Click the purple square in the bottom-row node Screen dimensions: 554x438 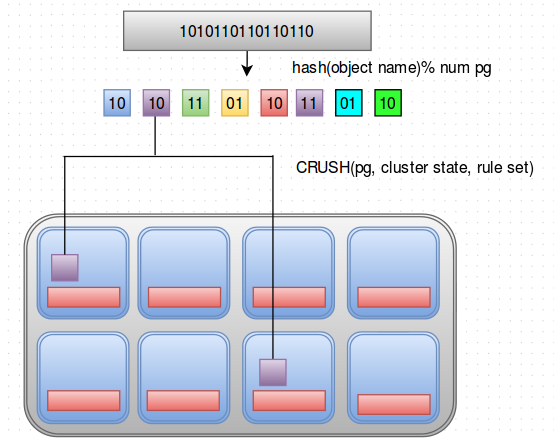coord(273,372)
